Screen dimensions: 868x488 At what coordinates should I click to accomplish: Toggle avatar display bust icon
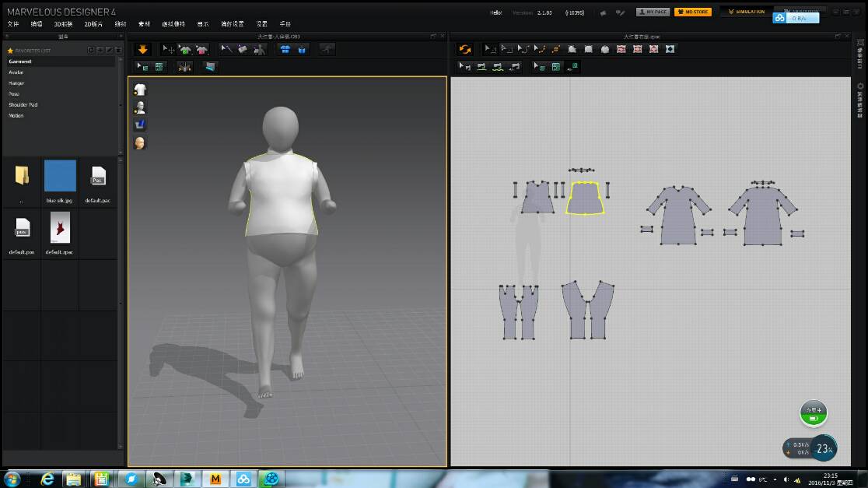click(140, 107)
